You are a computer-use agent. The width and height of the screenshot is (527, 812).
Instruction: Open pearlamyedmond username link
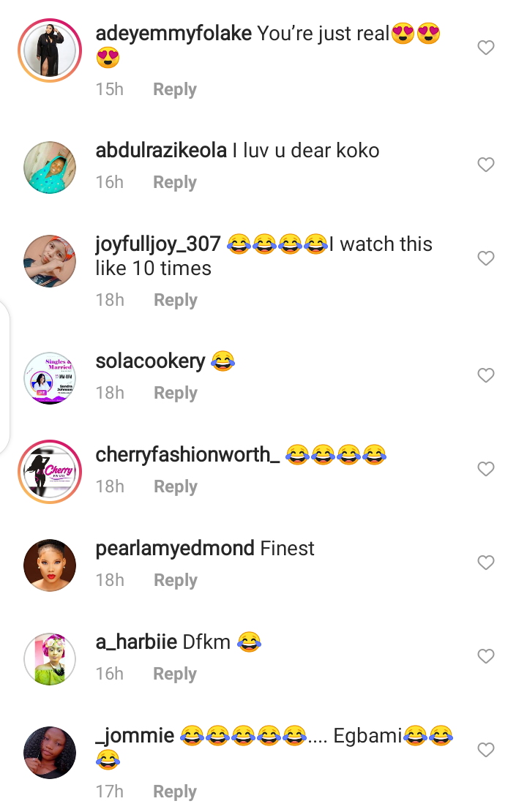[175, 549]
